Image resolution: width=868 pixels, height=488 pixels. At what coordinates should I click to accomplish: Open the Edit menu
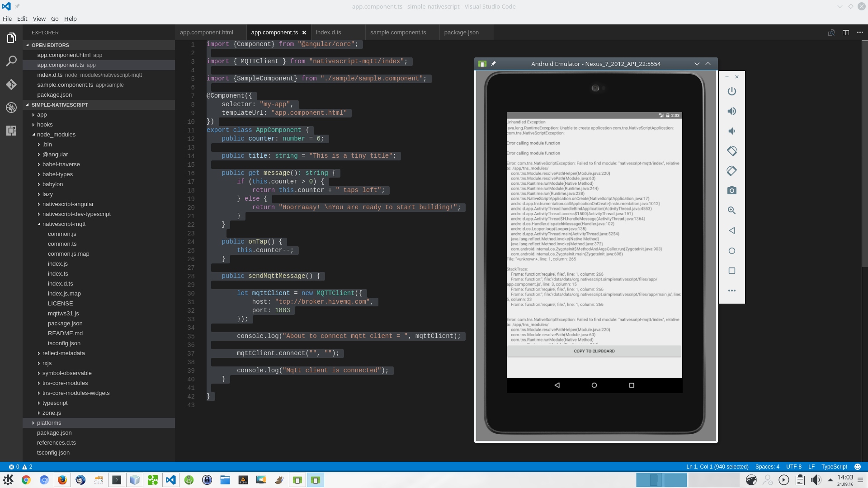(x=22, y=19)
